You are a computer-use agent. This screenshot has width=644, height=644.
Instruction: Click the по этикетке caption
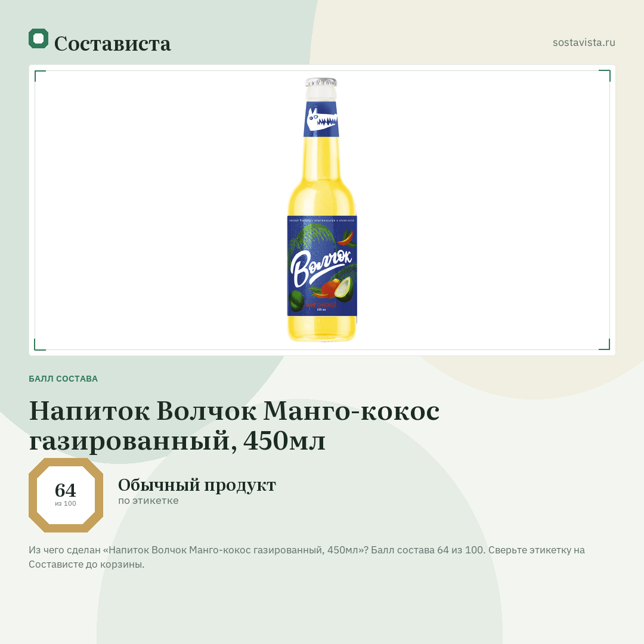pos(148,501)
